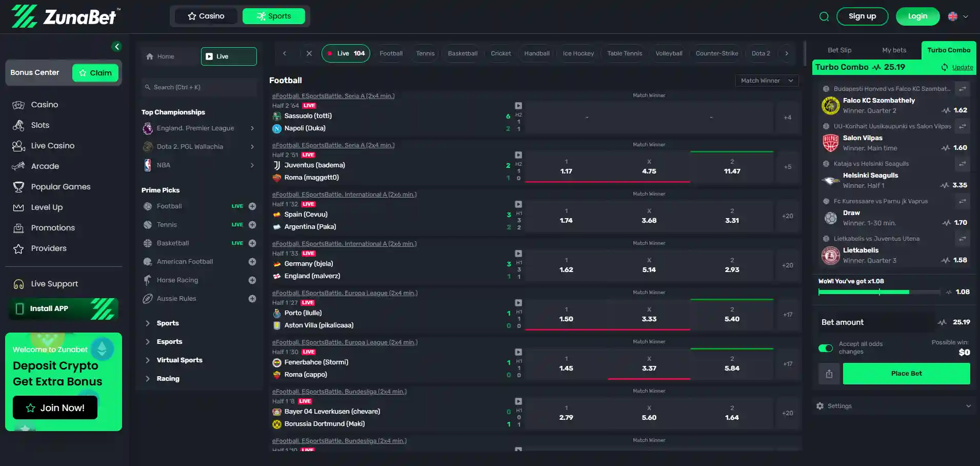980x466 pixels.
Task: Claim the Bonus Center reward
Action: [95, 73]
